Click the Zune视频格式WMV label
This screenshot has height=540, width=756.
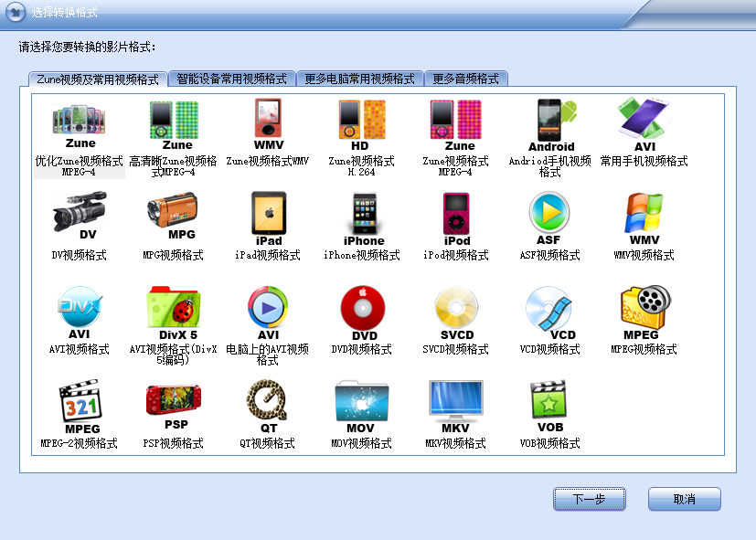tap(268, 161)
